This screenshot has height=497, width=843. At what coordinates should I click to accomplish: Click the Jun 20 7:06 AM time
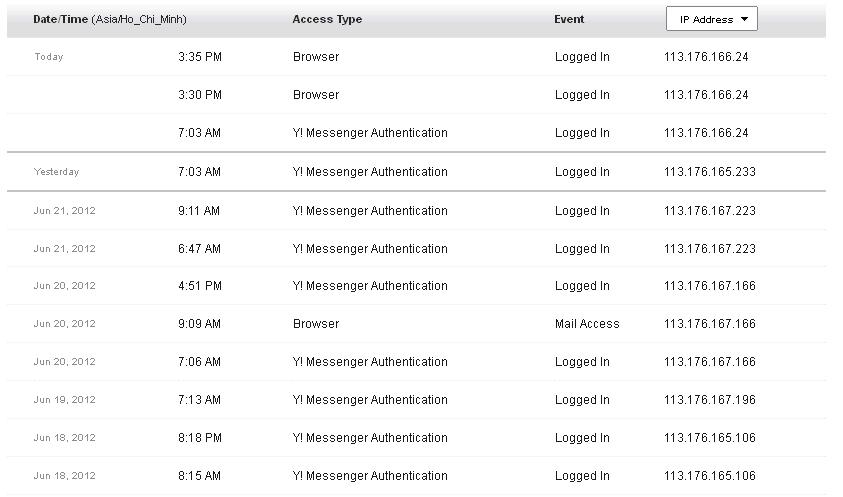click(199, 362)
